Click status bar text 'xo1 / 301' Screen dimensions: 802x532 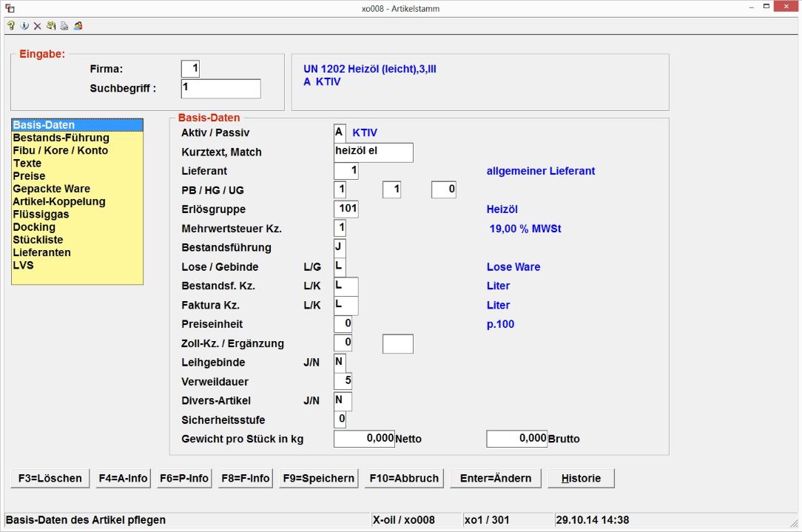pyautogui.click(x=487, y=520)
